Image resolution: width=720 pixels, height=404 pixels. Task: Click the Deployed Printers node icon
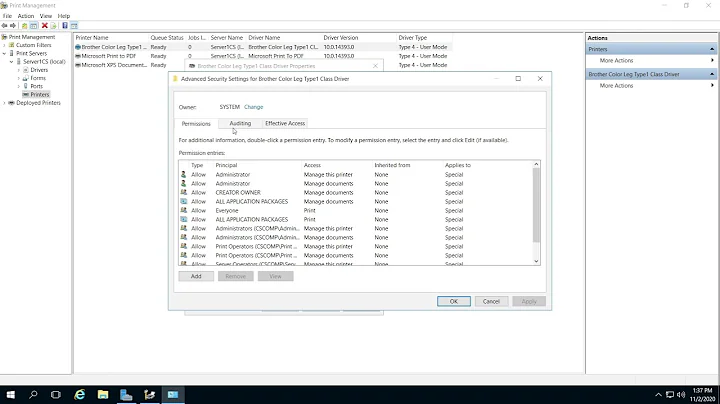tap(11, 103)
